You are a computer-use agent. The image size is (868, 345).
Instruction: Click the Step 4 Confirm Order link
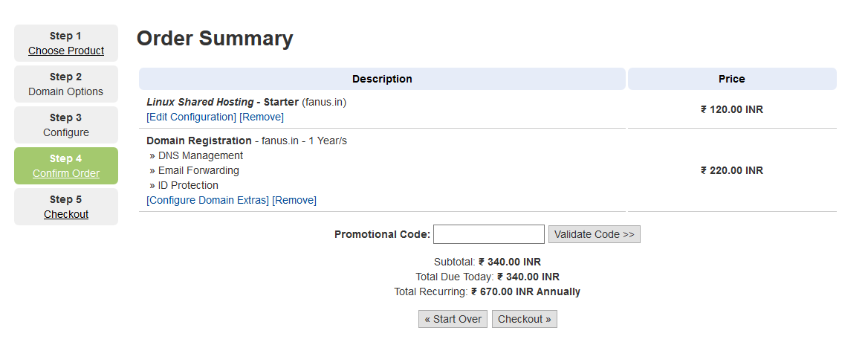(66, 173)
